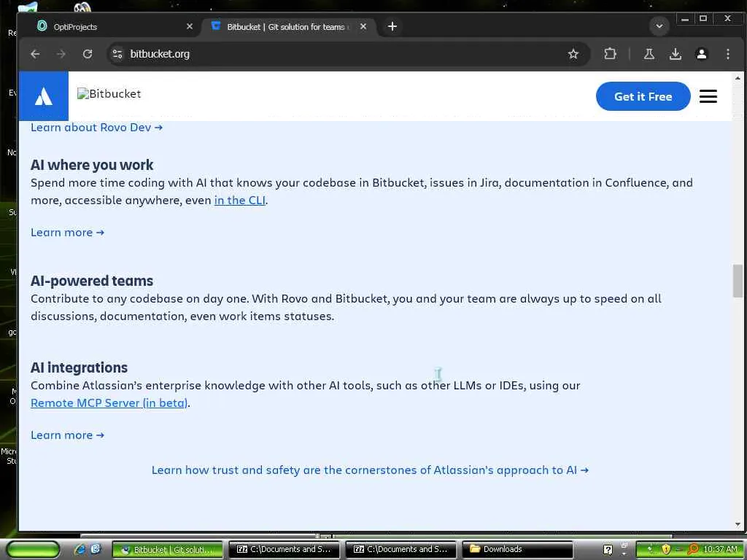The height and width of the screenshot is (560, 747).
Task: Open the first C:\Documents and S... taskbar window
Action: pyautogui.click(x=284, y=550)
